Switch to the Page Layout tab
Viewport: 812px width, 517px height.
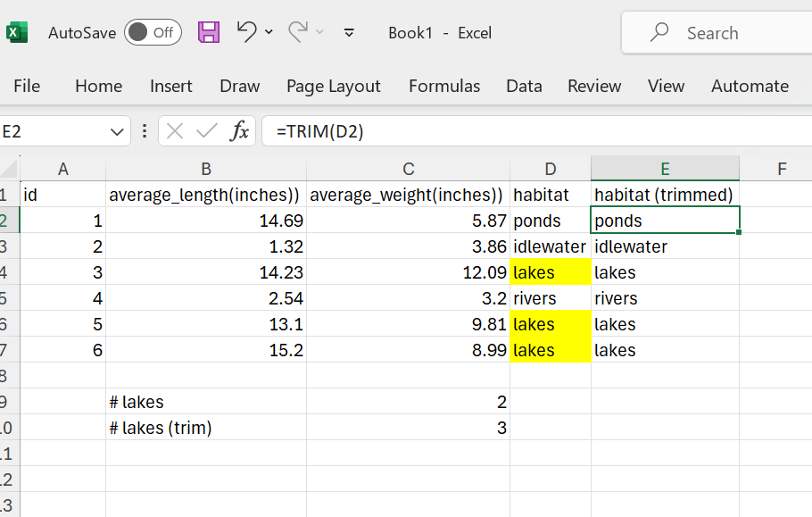click(333, 86)
